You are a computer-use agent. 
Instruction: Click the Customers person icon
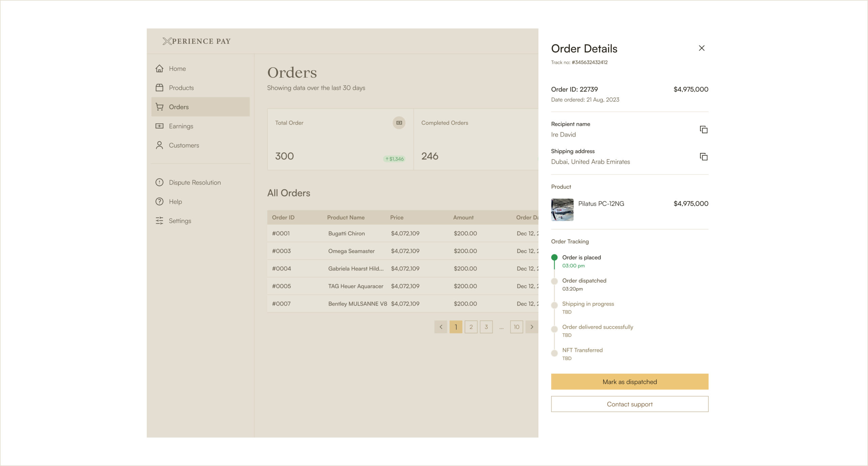tap(159, 145)
